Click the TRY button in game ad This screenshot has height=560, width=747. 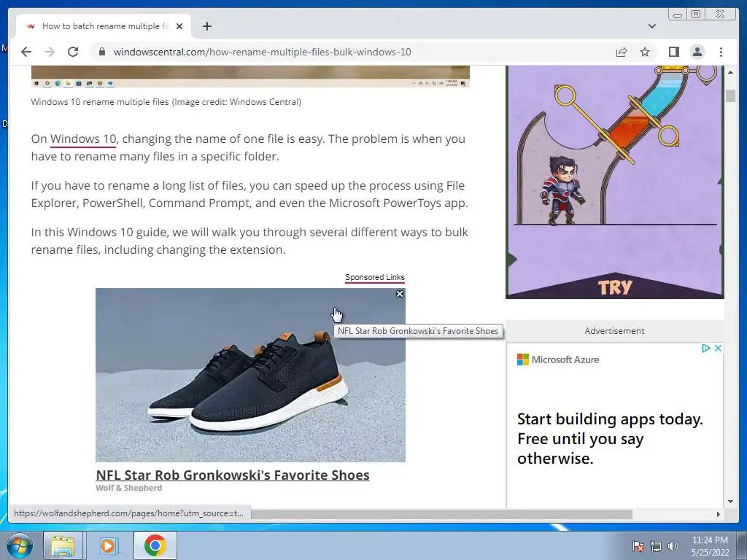coord(614,287)
